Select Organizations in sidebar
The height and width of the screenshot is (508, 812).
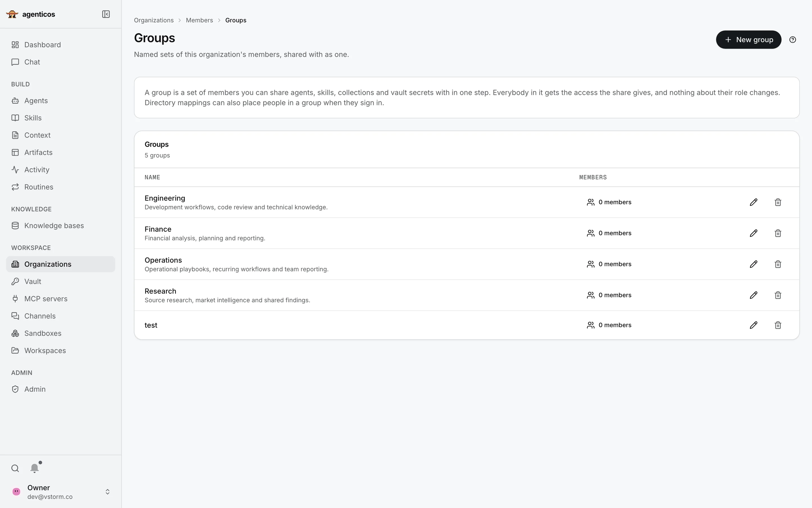(60, 264)
